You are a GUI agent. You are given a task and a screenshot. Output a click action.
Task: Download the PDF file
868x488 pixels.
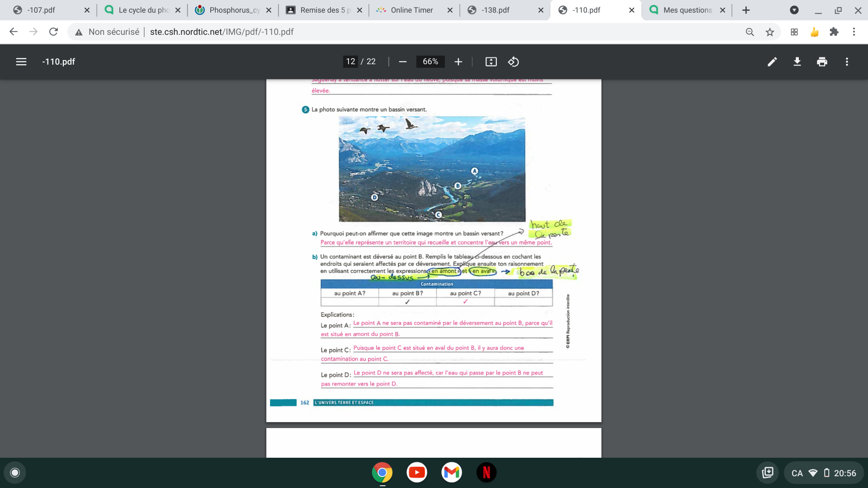pos(797,62)
